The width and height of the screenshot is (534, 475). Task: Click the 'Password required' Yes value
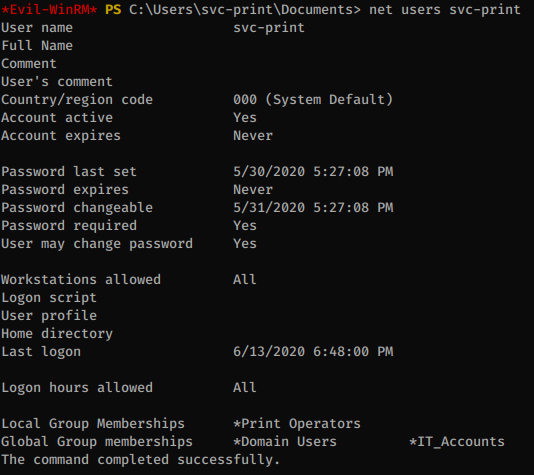tap(245, 226)
